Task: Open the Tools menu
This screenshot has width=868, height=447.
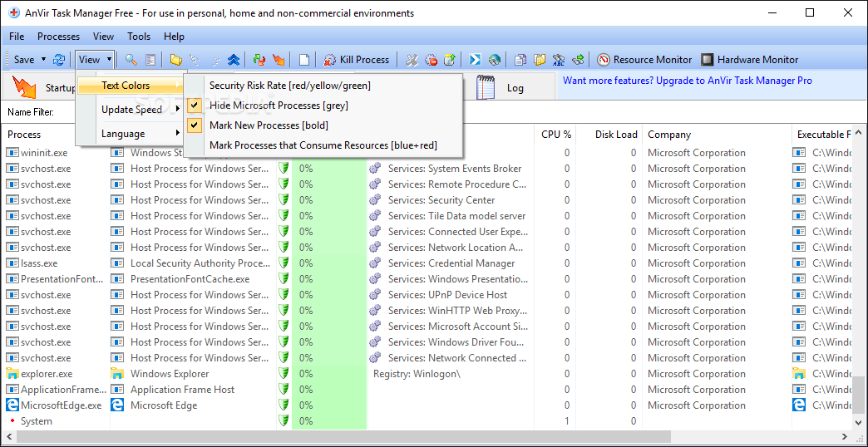Action: (x=139, y=37)
